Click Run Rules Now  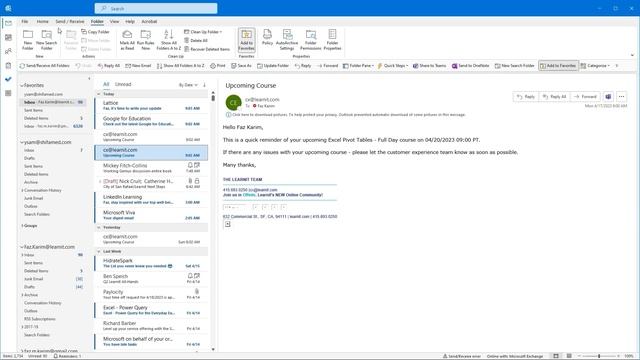[146, 40]
